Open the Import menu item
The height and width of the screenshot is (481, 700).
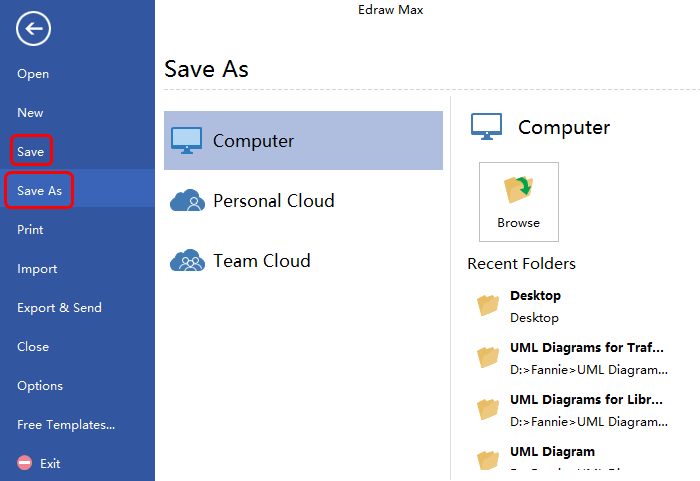click(x=37, y=269)
